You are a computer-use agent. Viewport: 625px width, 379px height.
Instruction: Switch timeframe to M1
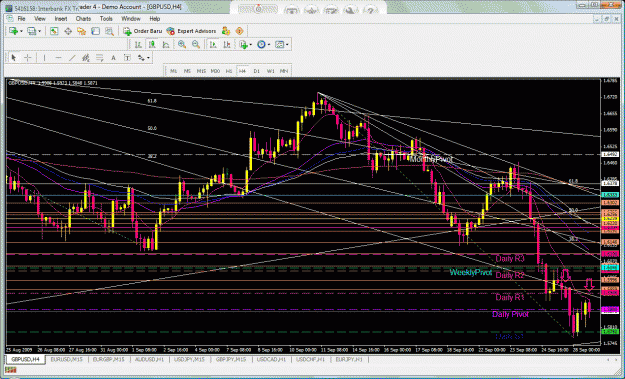point(174,71)
